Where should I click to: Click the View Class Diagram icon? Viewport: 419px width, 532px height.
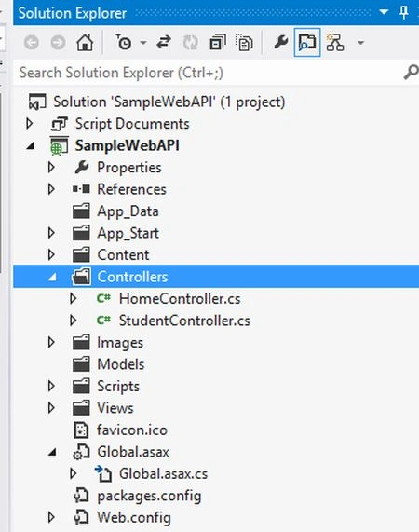coord(335,43)
